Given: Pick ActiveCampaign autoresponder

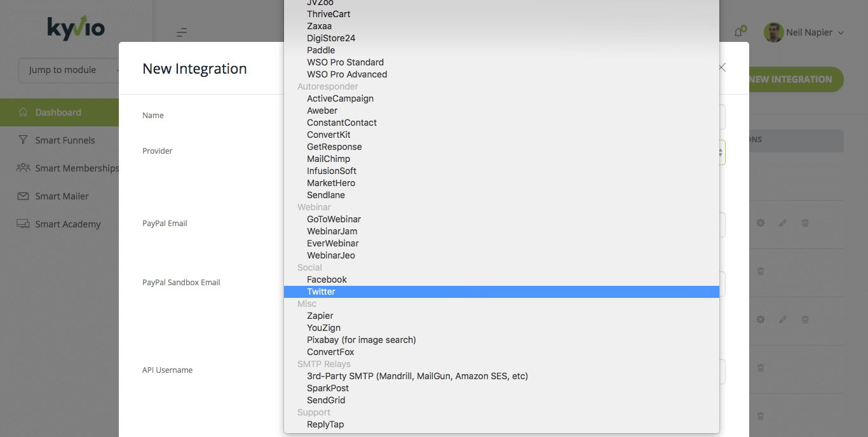Looking at the screenshot, I should pyautogui.click(x=501, y=98).
